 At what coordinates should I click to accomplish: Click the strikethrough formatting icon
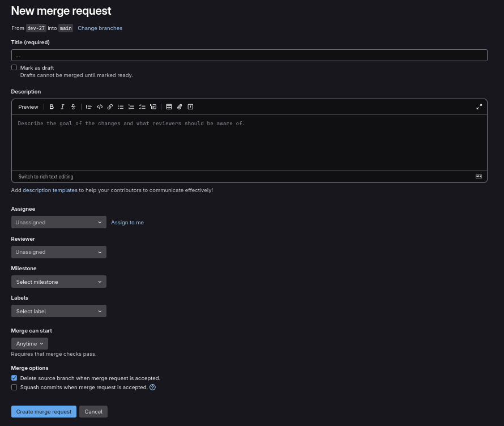pyautogui.click(x=73, y=107)
